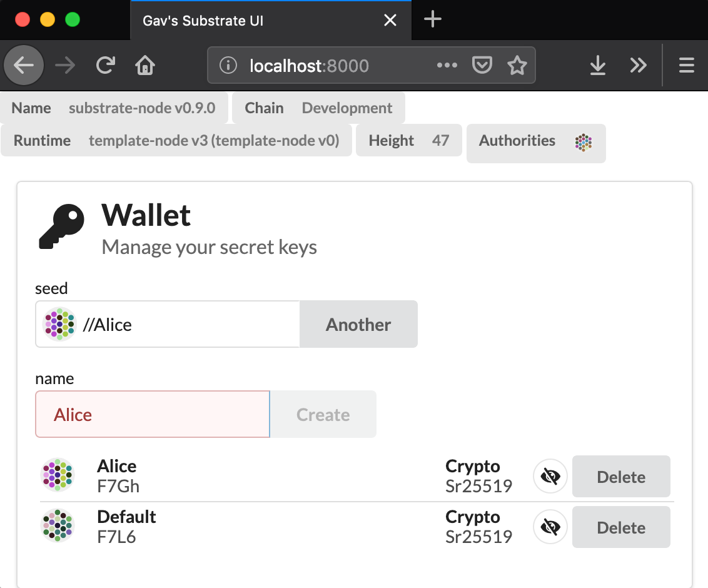708x588 pixels.
Task: Toggle visibility eye for Alice key
Action: (x=550, y=476)
